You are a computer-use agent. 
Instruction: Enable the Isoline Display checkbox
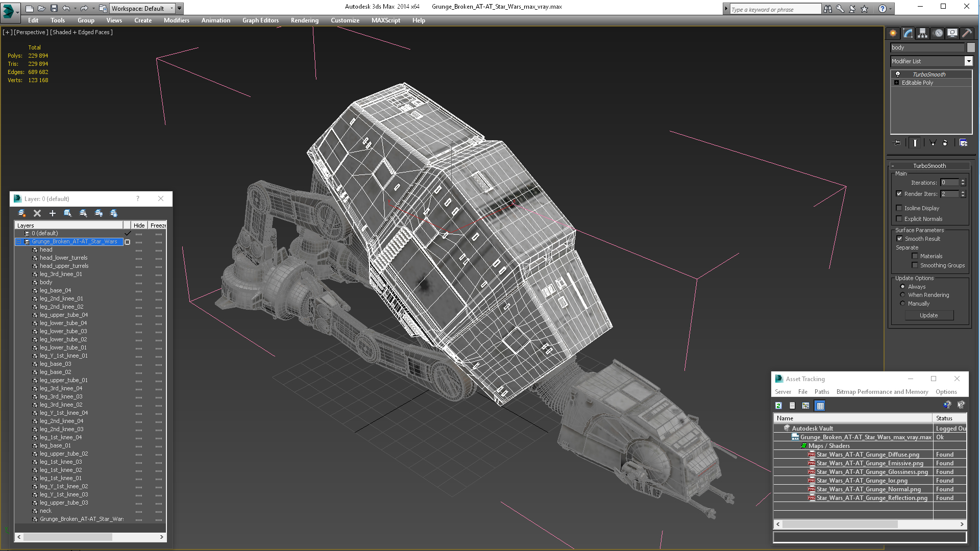click(899, 208)
